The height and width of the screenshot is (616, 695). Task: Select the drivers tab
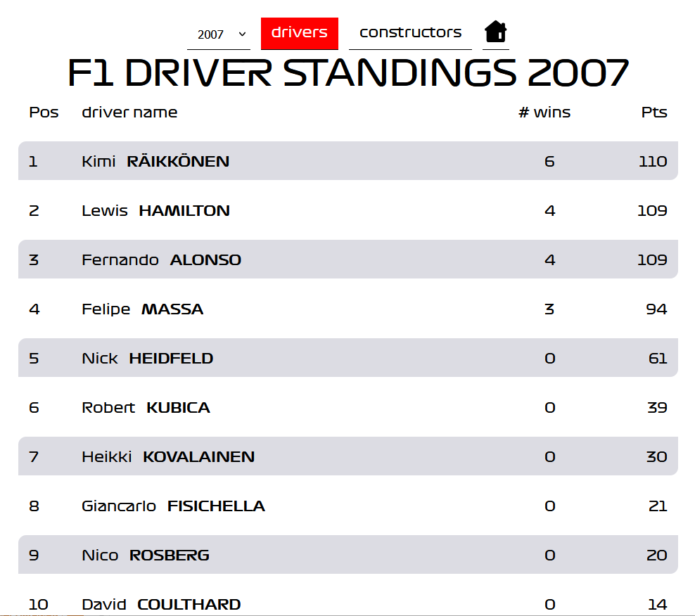pos(300,33)
